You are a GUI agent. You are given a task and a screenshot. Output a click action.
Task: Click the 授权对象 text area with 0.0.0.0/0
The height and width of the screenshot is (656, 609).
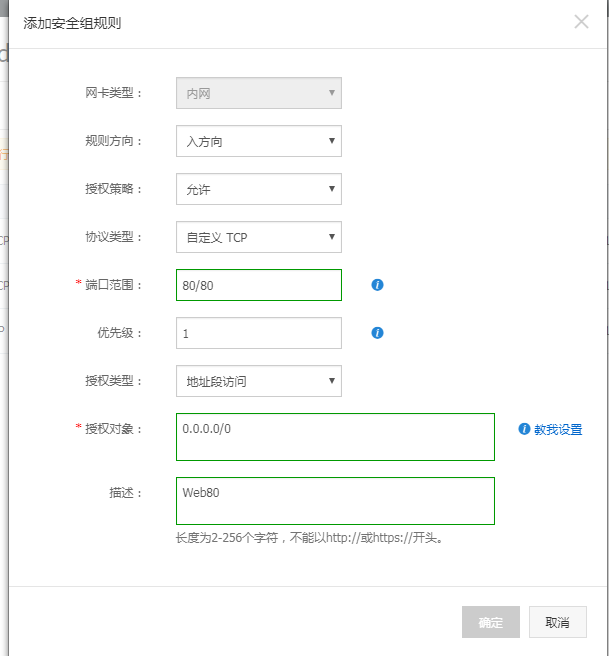click(335, 437)
